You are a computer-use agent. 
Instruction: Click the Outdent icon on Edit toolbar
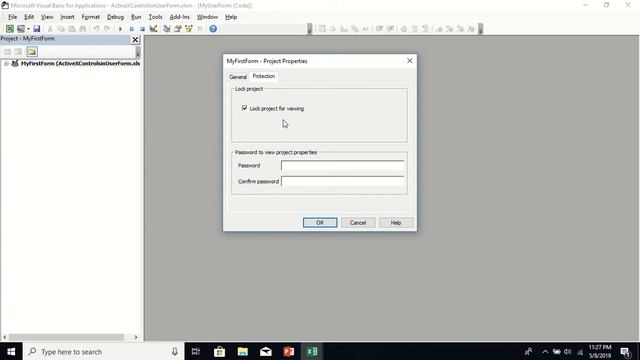pyautogui.click(x=391, y=29)
